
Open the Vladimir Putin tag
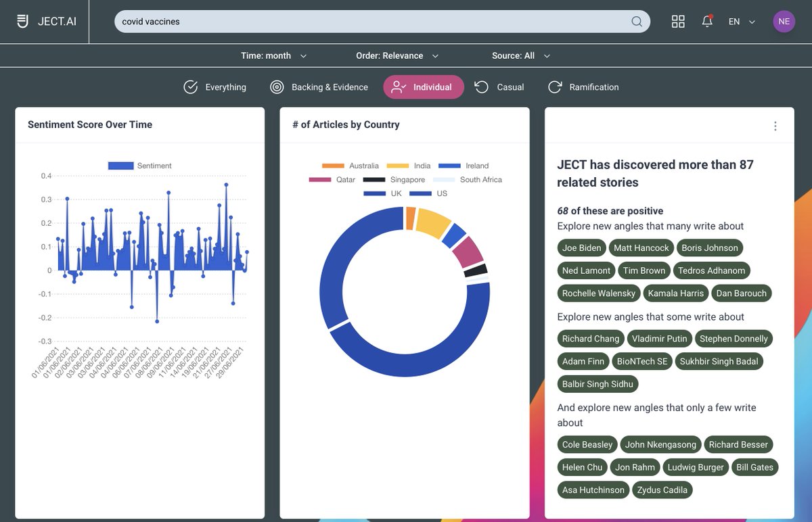coord(659,339)
